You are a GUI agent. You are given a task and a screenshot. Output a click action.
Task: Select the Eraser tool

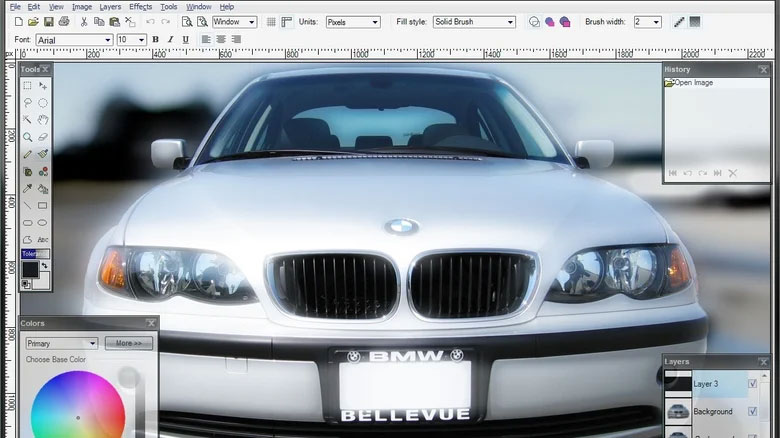coord(43,137)
